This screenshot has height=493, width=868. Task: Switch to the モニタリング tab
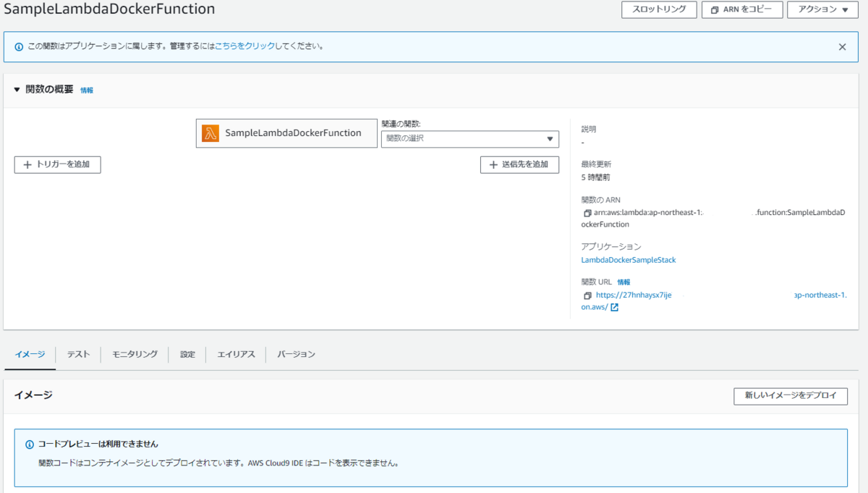pyautogui.click(x=134, y=354)
